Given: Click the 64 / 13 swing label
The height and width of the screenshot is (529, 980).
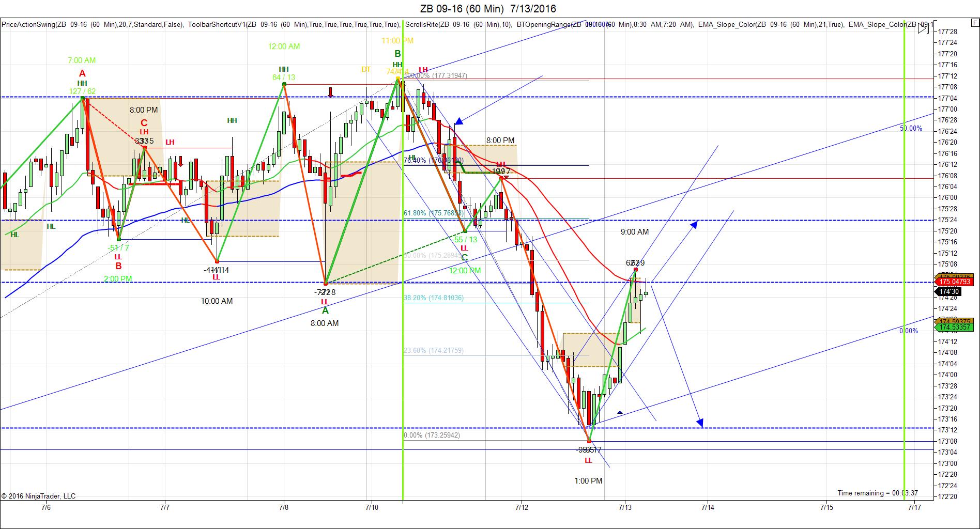Looking at the screenshot, I should (284, 77).
